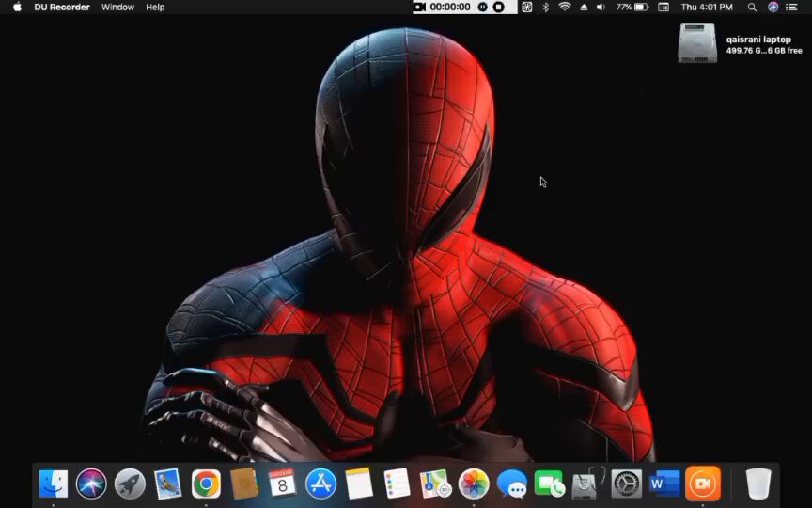Launch Microsoft Word from the dock
This screenshot has width=812, height=508.
pyautogui.click(x=664, y=484)
